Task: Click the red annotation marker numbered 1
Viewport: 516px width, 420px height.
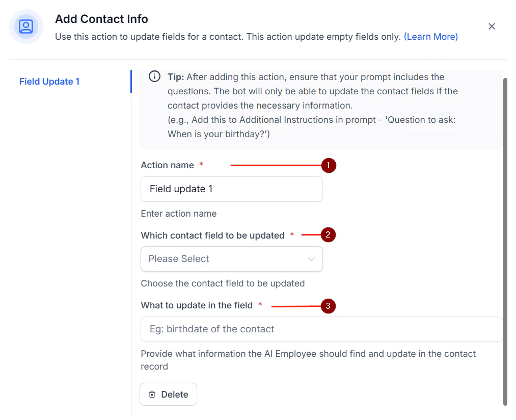Action: point(329,165)
